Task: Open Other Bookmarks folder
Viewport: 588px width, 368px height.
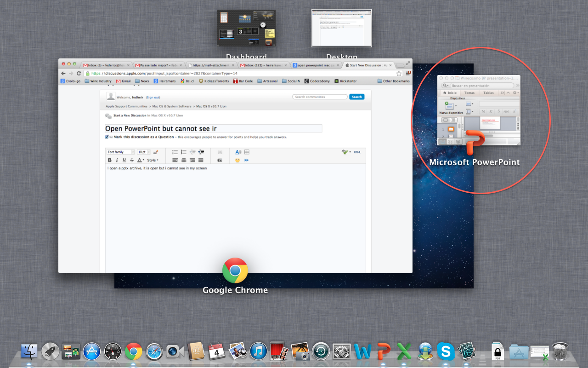Action: pos(393,81)
